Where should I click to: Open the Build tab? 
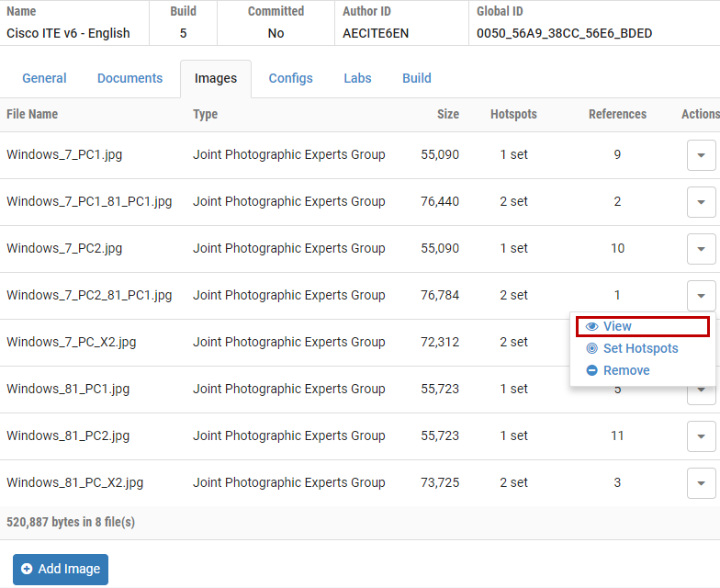(417, 78)
